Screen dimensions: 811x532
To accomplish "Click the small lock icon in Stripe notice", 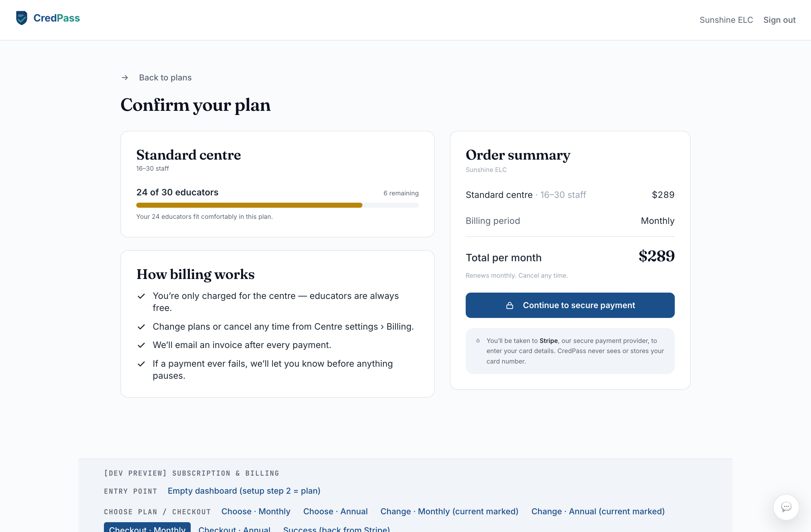I will 478,341.
